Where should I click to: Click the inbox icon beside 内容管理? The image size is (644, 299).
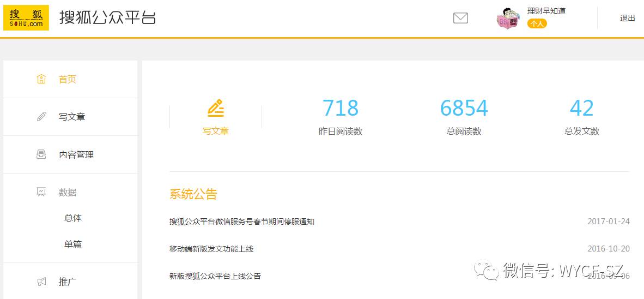[41, 154]
